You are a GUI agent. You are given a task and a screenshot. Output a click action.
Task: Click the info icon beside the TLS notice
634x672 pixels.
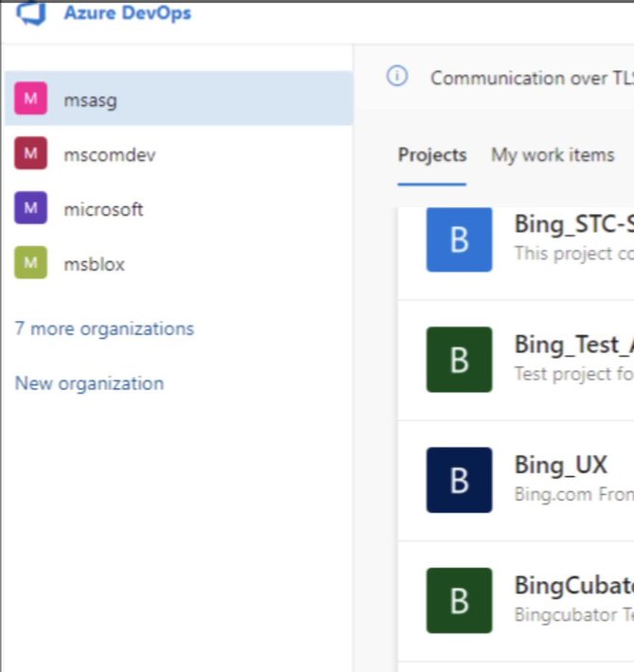point(397,77)
